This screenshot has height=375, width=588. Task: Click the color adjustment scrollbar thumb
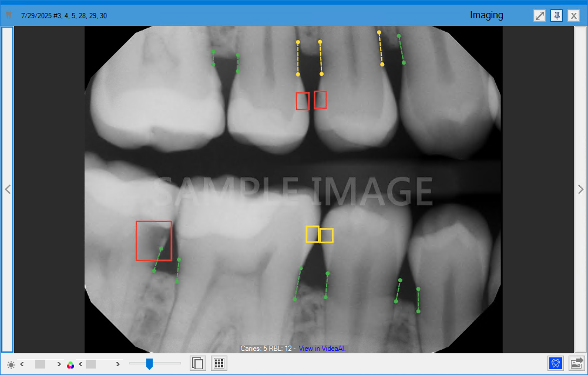click(90, 364)
